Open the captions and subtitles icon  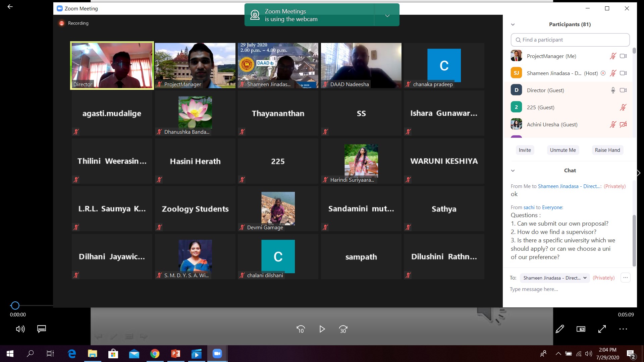[42, 329]
